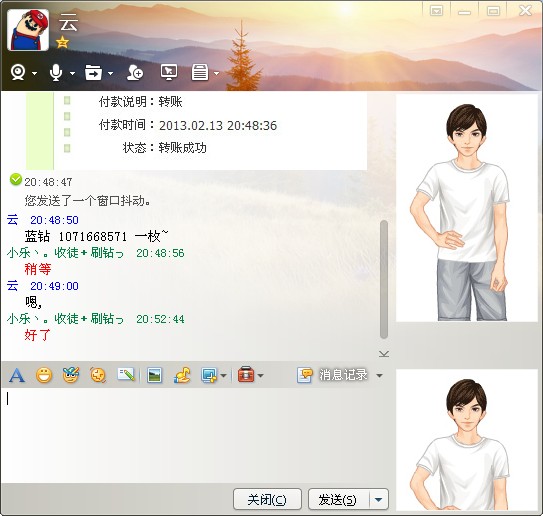Screen dimensions: 543x516
Task: Start a video call with webcam icon
Action: point(18,72)
